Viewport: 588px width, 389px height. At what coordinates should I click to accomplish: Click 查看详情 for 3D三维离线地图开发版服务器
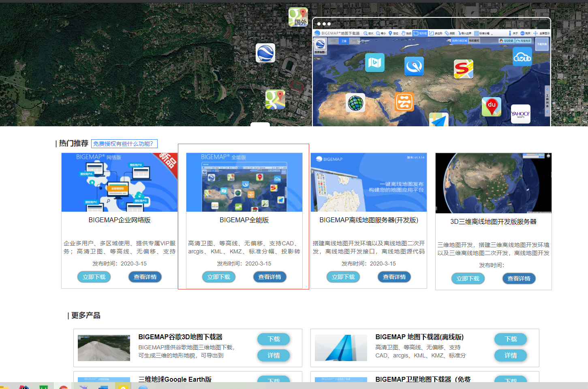[x=519, y=278]
